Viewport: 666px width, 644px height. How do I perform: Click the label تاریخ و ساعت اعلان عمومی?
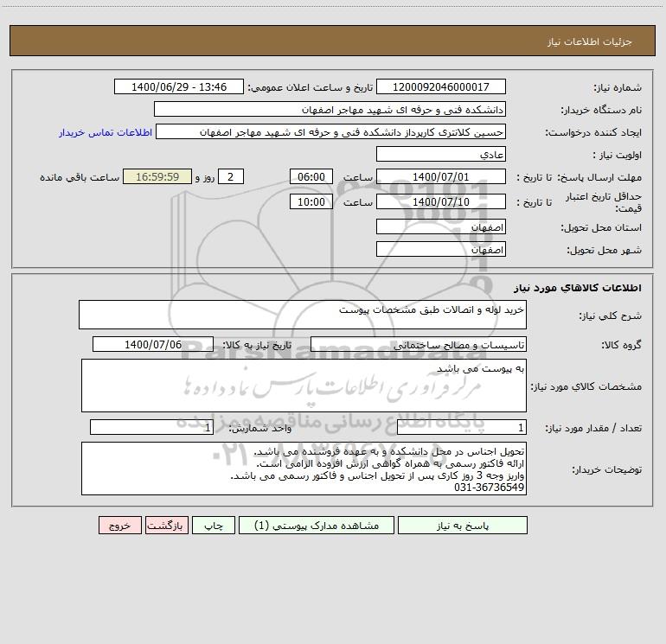310,87
